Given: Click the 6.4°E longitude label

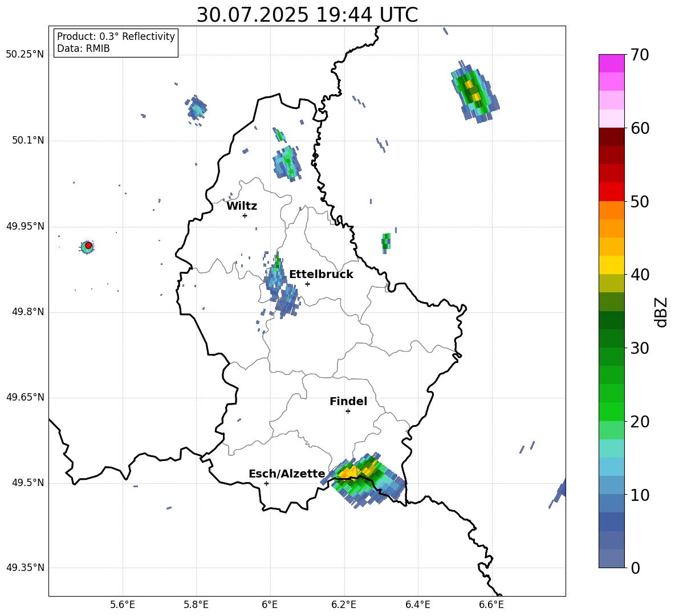Looking at the screenshot, I should pyautogui.click(x=417, y=605).
